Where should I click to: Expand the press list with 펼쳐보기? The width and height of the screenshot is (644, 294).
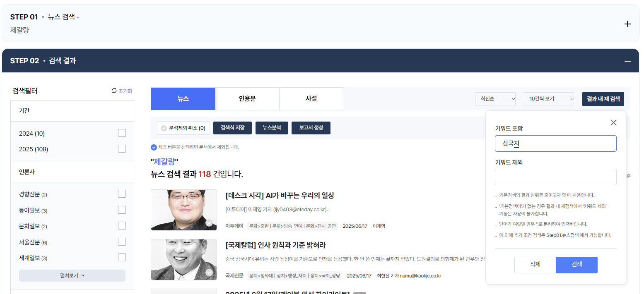point(72,275)
